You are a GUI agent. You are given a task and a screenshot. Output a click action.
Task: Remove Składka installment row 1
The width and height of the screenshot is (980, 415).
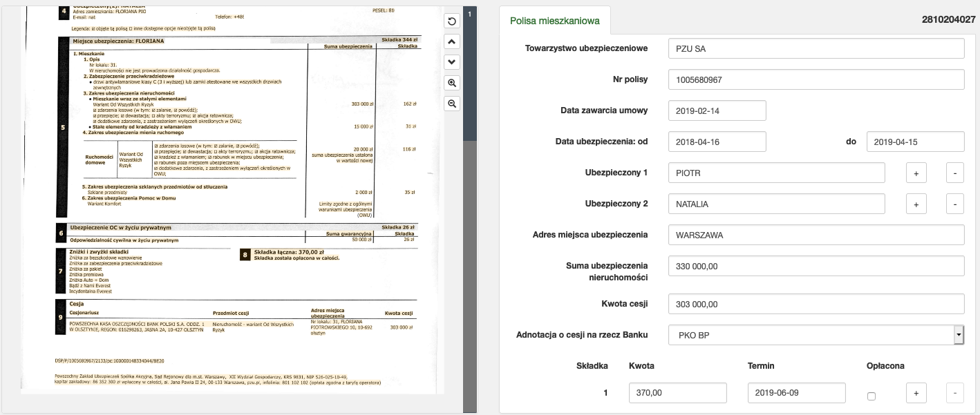(x=954, y=394)
